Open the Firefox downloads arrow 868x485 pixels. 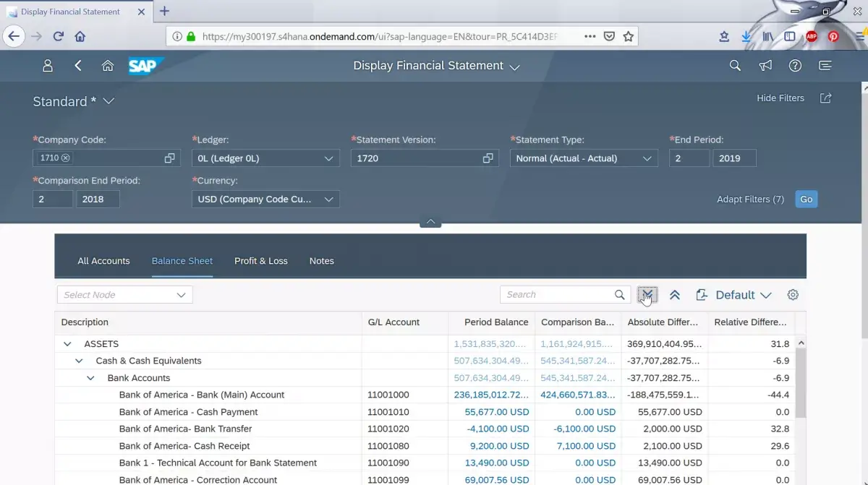(746, 36)
